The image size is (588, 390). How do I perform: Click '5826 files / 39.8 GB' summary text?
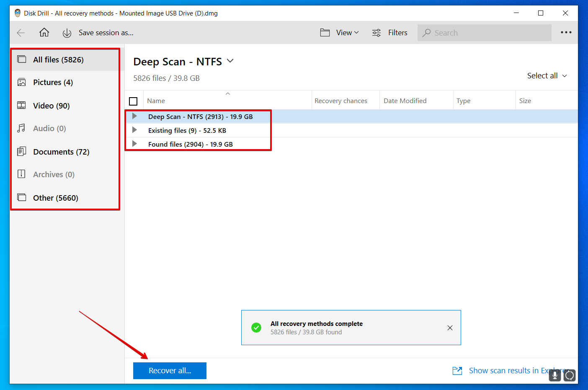pyautogui.click(x=166, y=78)
